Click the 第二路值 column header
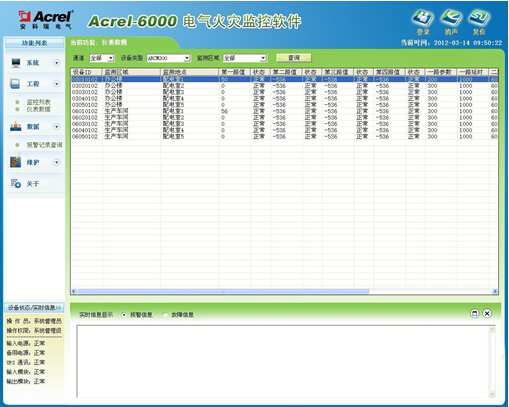 286,72
